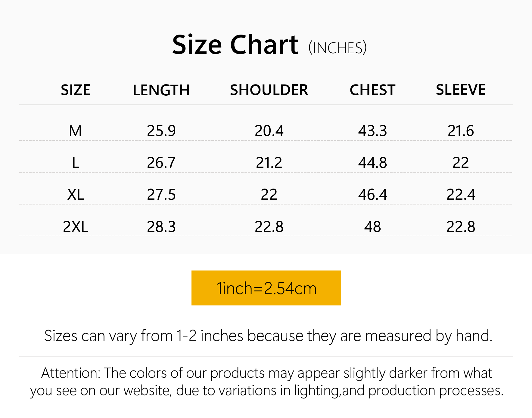Click the 46.4 chest value for XL

(x=372, y=195)
